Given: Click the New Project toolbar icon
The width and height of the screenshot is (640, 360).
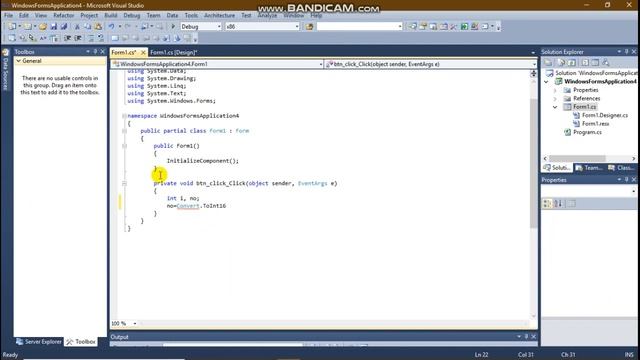Looking at the screenshot, I should tap(12, 27).
